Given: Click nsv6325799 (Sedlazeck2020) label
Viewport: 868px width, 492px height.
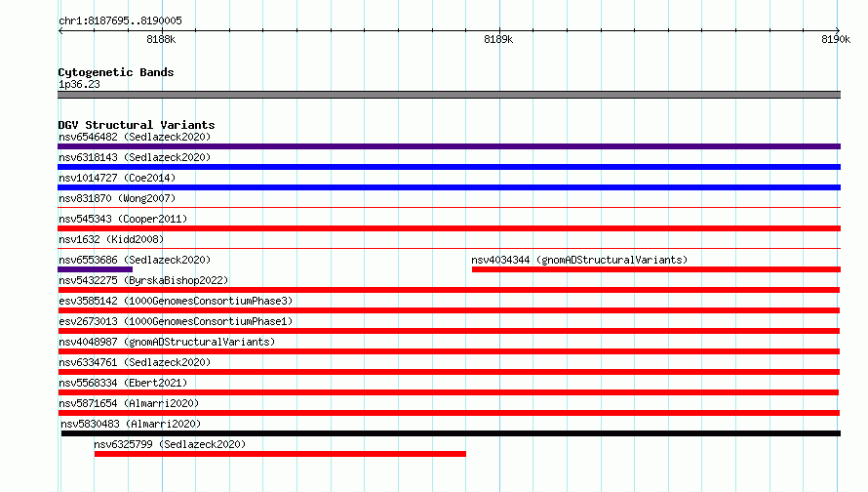Looking at the screenshot, I should click(x=170, y=444).
